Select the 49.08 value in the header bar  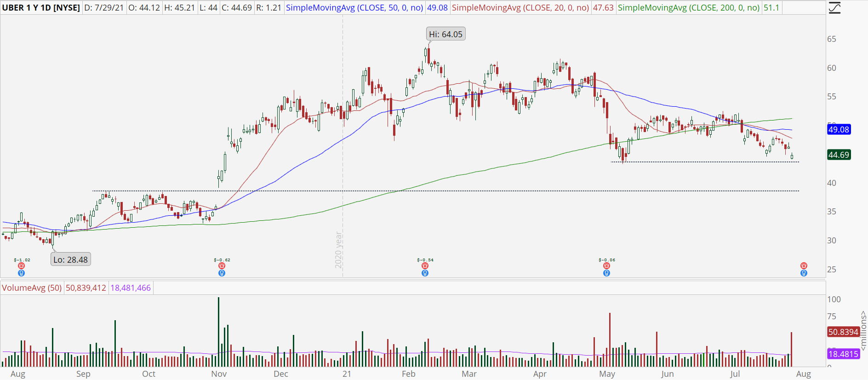pos(437,8)
